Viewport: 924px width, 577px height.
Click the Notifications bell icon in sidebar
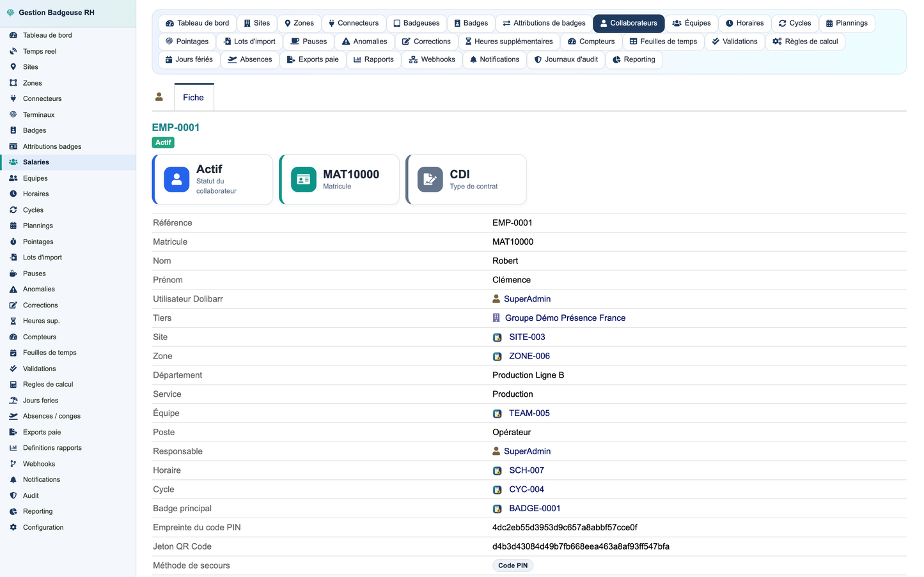[13, 480]
